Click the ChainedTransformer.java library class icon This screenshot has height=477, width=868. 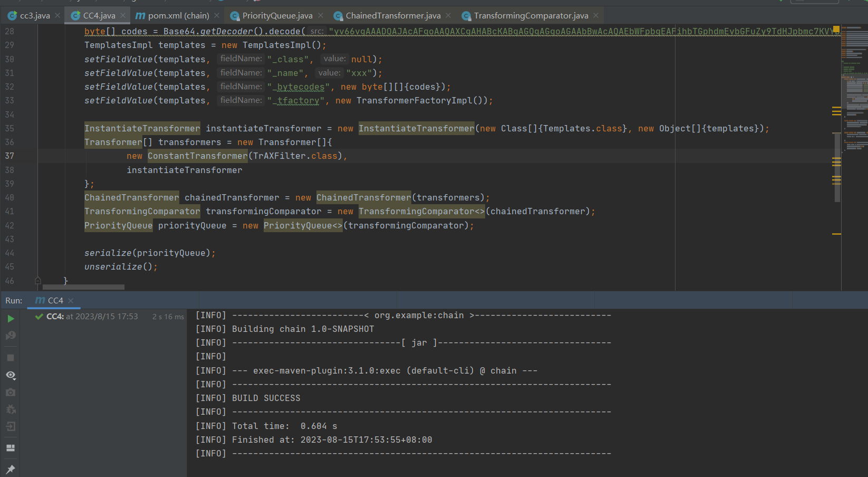click(x=338, y=16)
